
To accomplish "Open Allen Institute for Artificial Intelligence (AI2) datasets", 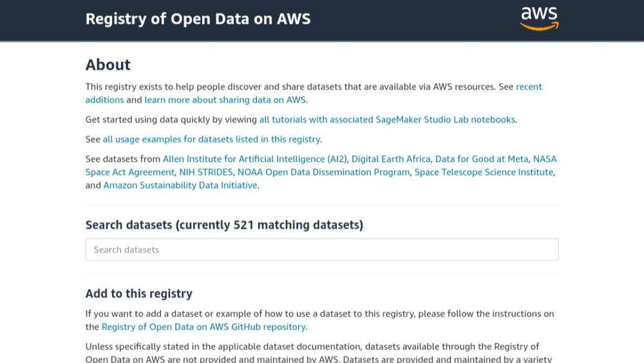I will (254, 159).
